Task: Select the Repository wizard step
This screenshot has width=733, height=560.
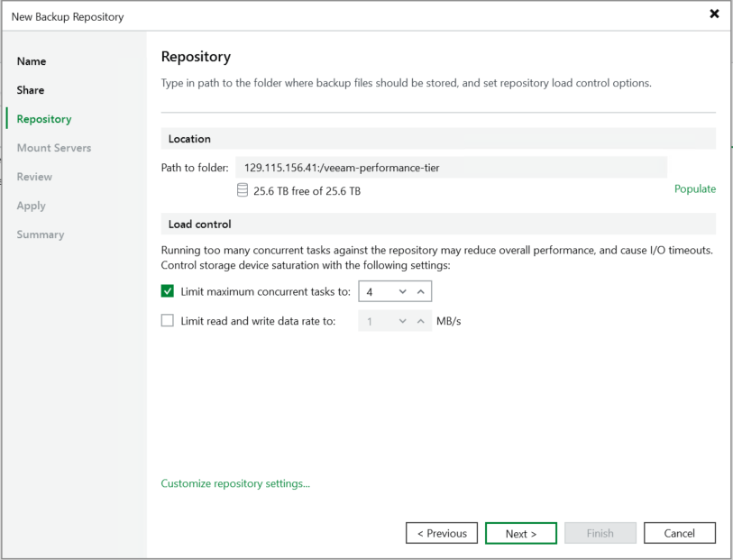Action: (x=44, y=119)
